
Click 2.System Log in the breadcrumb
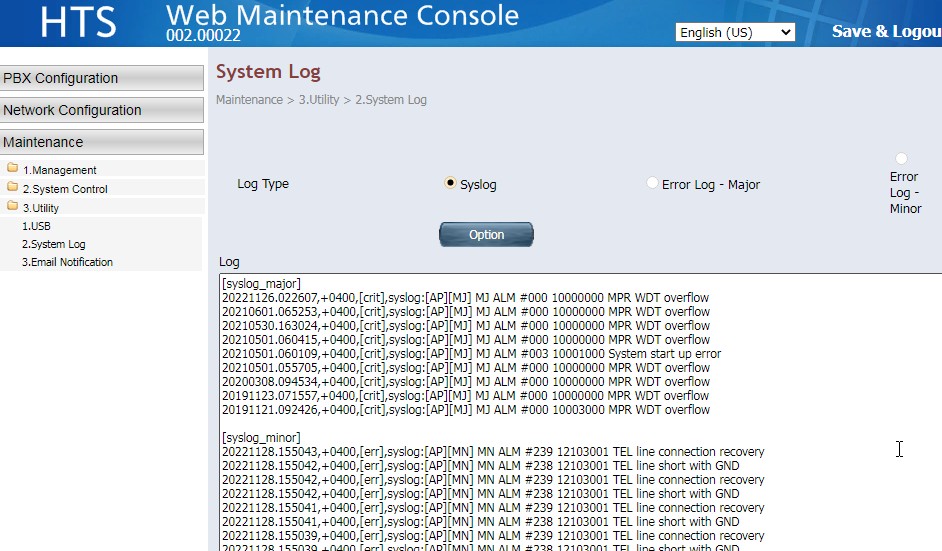pos(390,100)
